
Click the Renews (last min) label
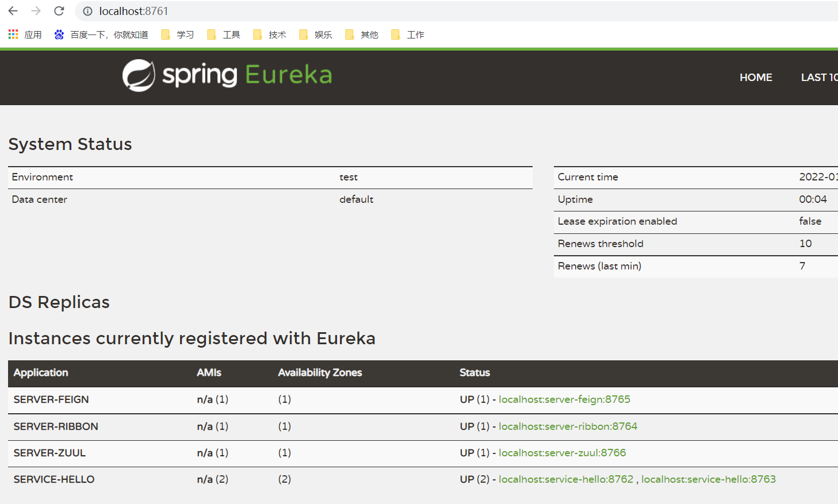point(599,266)
